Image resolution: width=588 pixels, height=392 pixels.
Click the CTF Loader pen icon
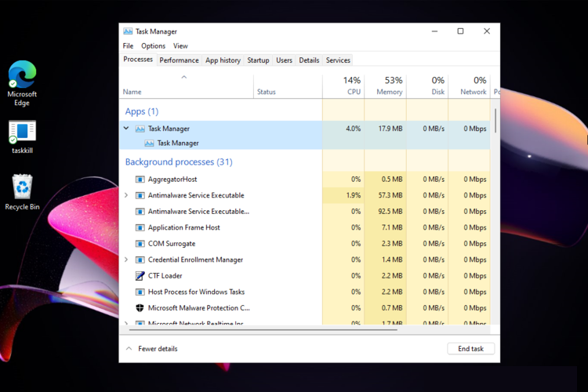140,276
